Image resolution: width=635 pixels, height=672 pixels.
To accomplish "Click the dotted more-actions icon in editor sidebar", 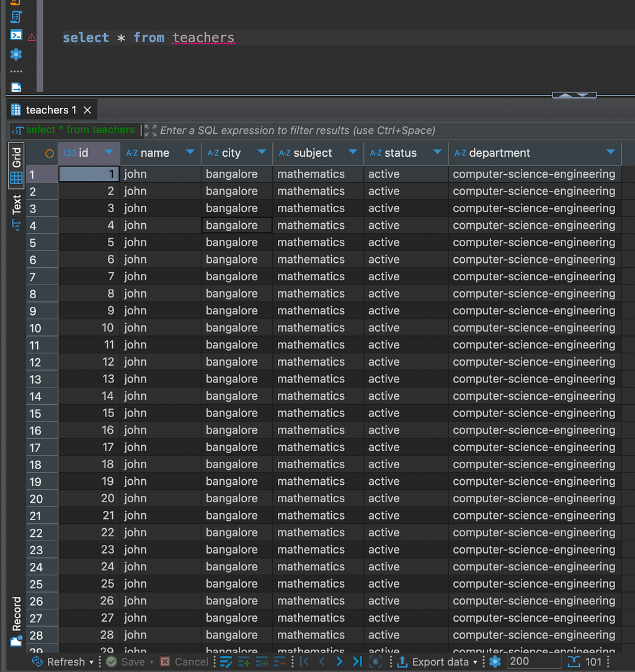I will point(16,71).
